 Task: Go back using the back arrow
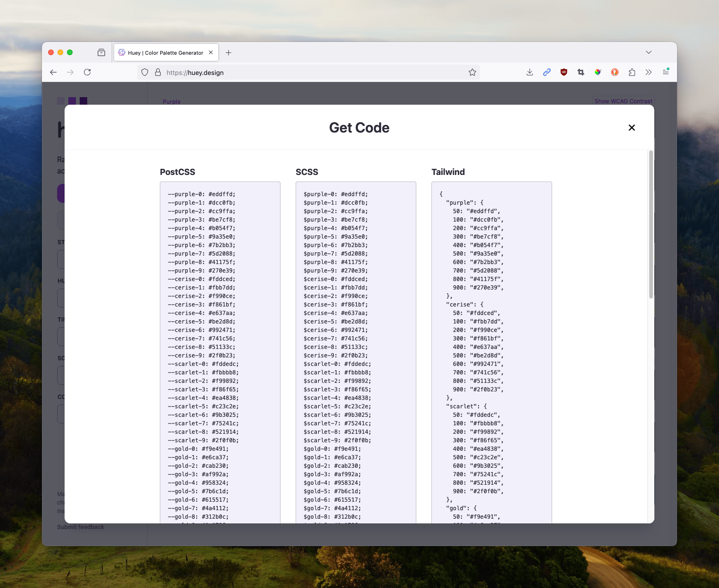(53, 72)
